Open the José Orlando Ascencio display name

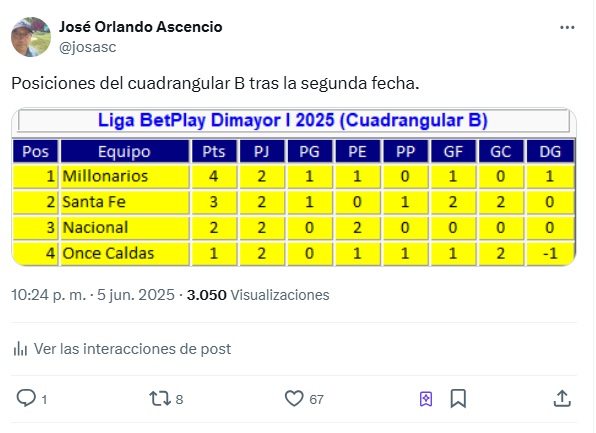coord(141,27)
